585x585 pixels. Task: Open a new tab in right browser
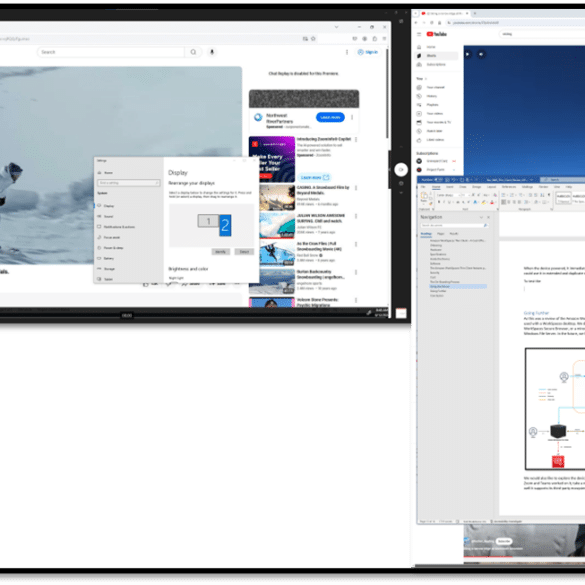(x=475, y=13)
